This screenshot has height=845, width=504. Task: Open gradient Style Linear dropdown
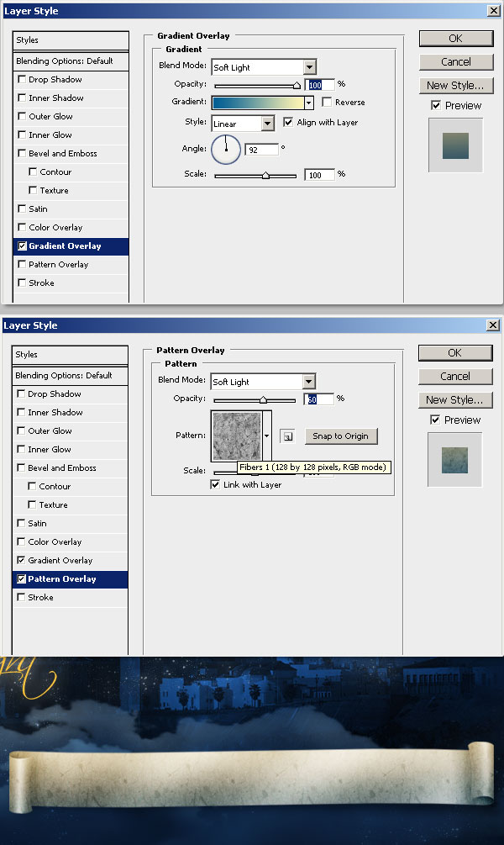(x=268, y=124)
